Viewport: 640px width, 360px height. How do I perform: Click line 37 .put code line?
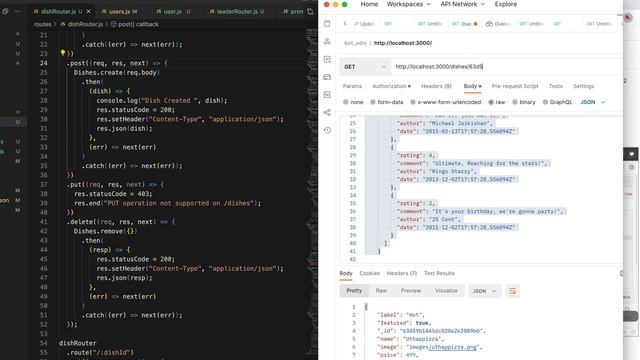116,184
